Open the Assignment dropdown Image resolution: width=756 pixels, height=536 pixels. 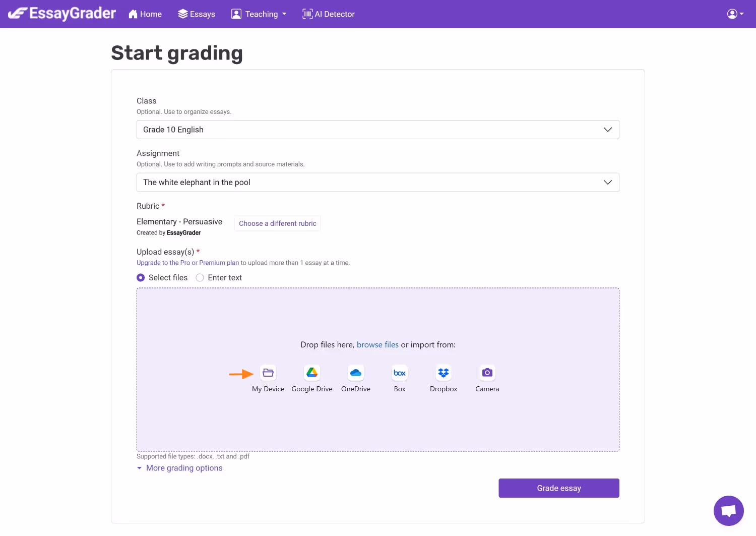click(378, 182)
